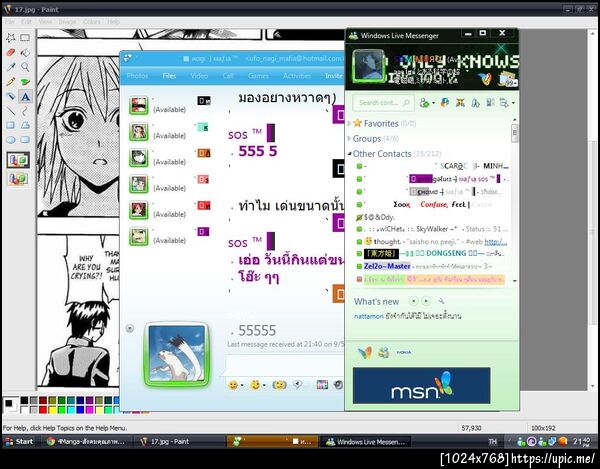
Task: Open the Files tab in the conversation window
Action: (169, 76)
